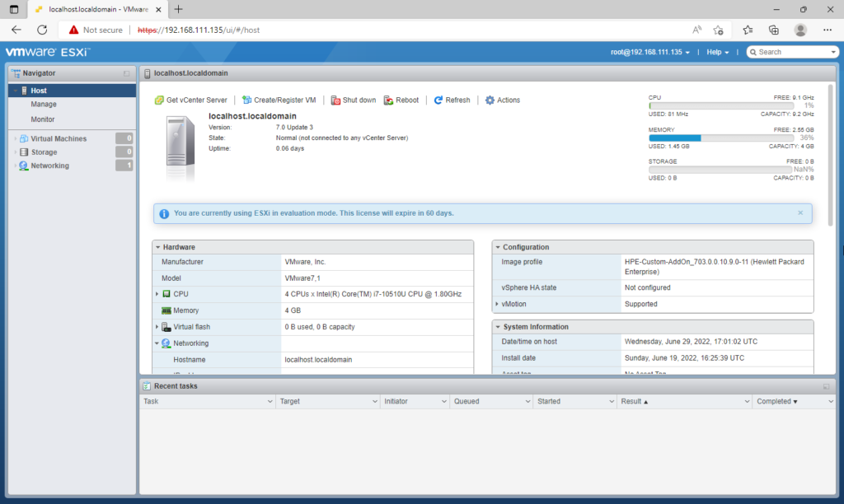Expand the vMotion configuration row
The image size is (844, 504).
(x=496, y=304)
